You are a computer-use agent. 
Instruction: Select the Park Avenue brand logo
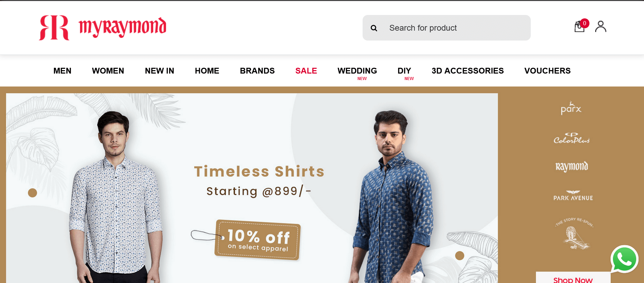click(573, 195)
